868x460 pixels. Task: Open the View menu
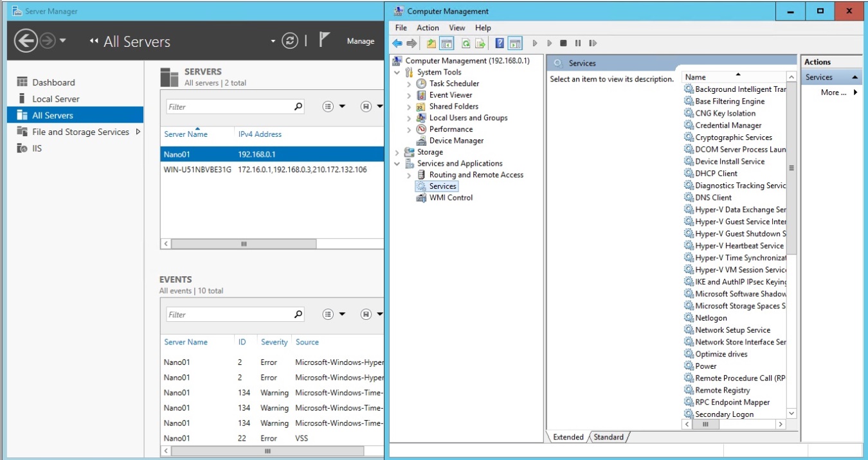(x=457, y=28)
